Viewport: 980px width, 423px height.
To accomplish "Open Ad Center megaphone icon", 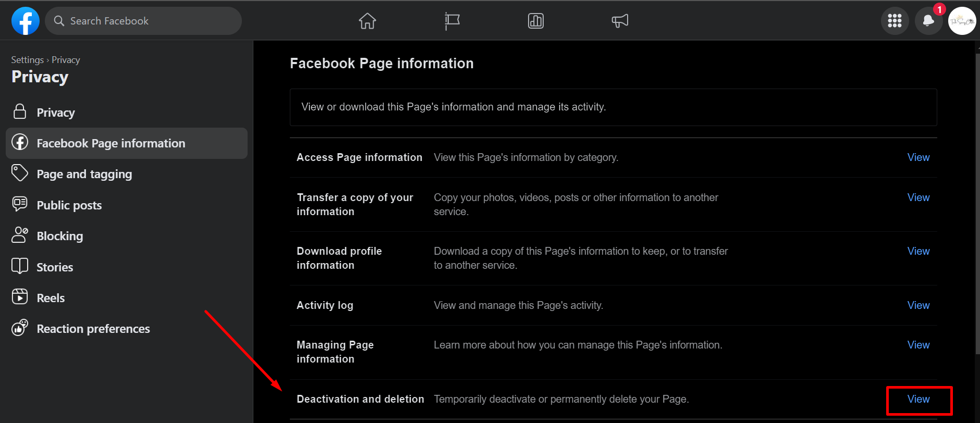I will tap(620, 21).
